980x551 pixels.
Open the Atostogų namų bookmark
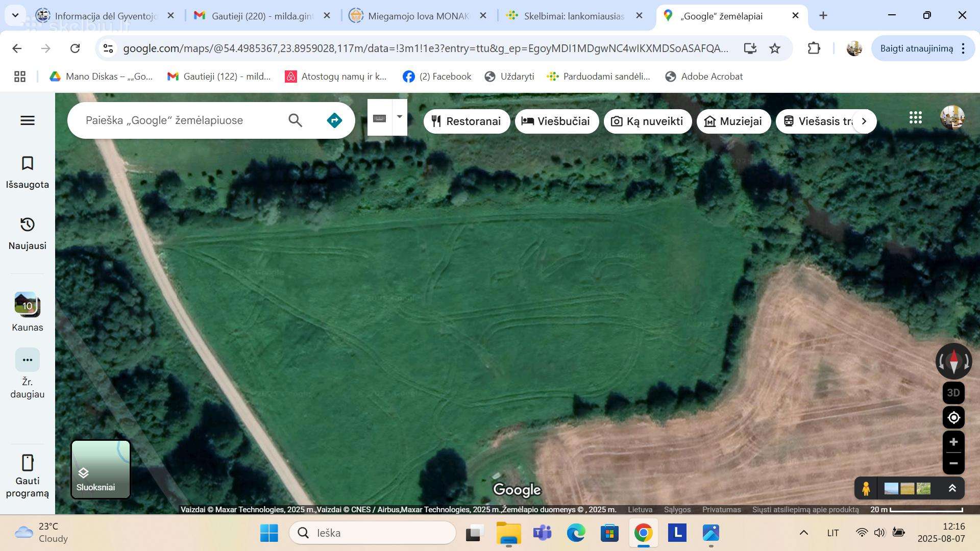point(336,77)
